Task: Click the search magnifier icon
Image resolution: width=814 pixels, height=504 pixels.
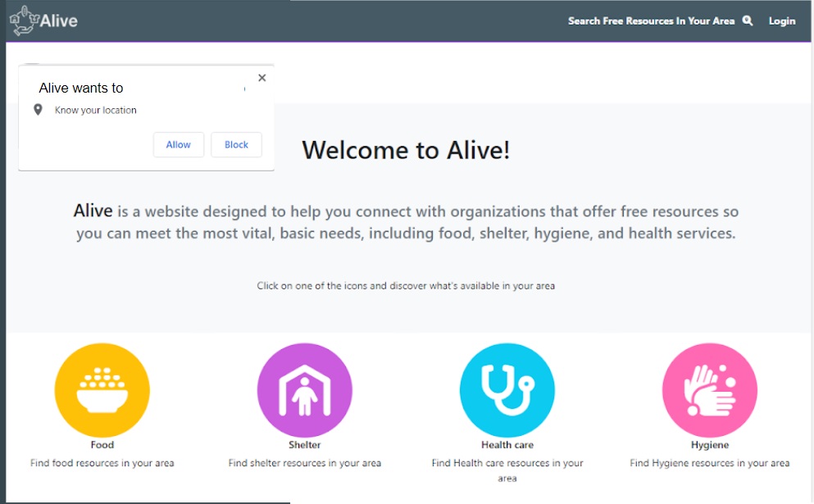Action: (x=747, y=20)
